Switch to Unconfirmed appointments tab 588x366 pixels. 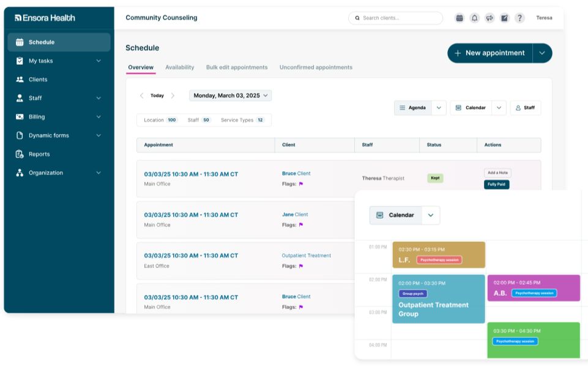[x=316, y=67]
